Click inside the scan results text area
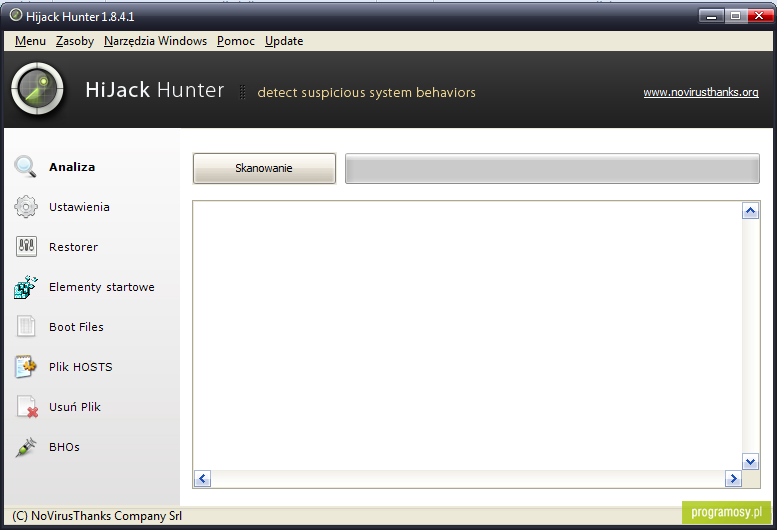Screen dimensions: 777x530 (467, 335)
